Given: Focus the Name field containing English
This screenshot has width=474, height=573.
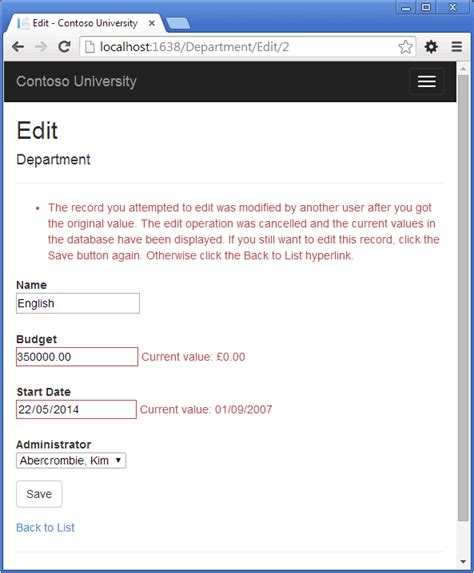Looking at the screenshot, I should pyautogui.click(x=78, y=303).
